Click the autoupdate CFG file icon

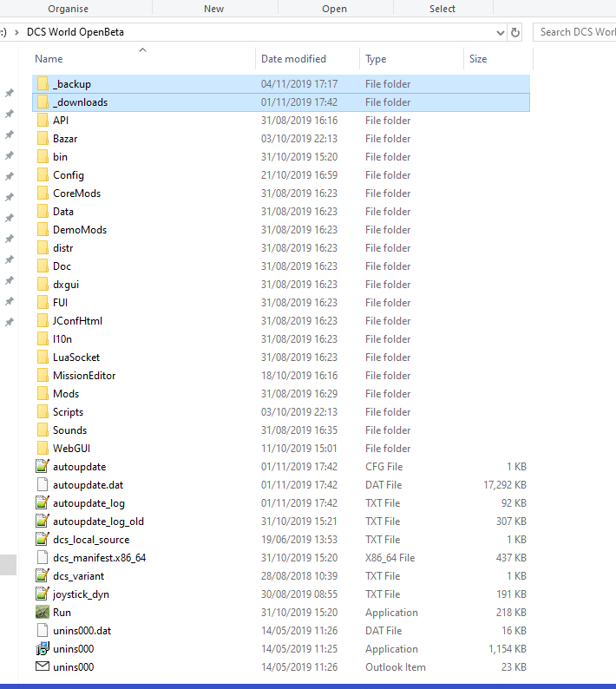[x=43, y=466]
